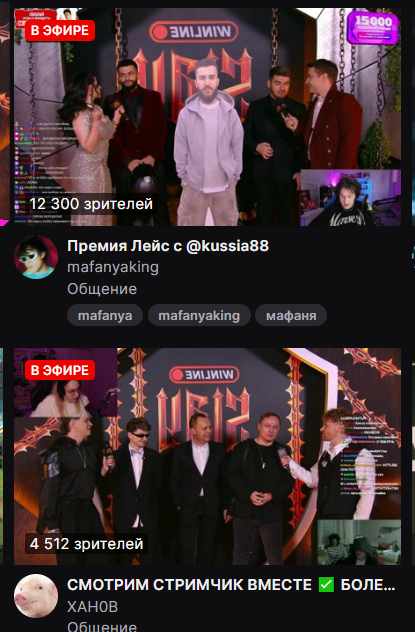The image size is (415, 632).
Task: Open the pig avatar of XAH0B channel
Action: pyautogui.click(x=36, y=596)
